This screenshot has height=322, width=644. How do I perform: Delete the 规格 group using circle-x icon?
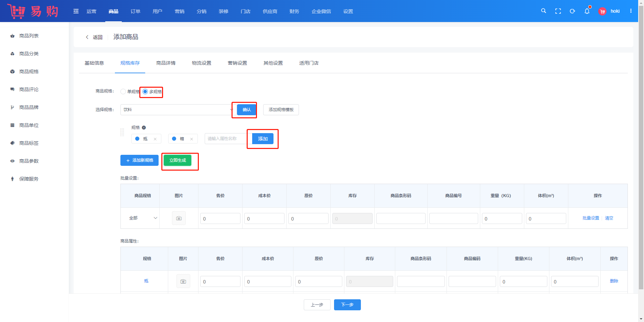click(144, 128)
